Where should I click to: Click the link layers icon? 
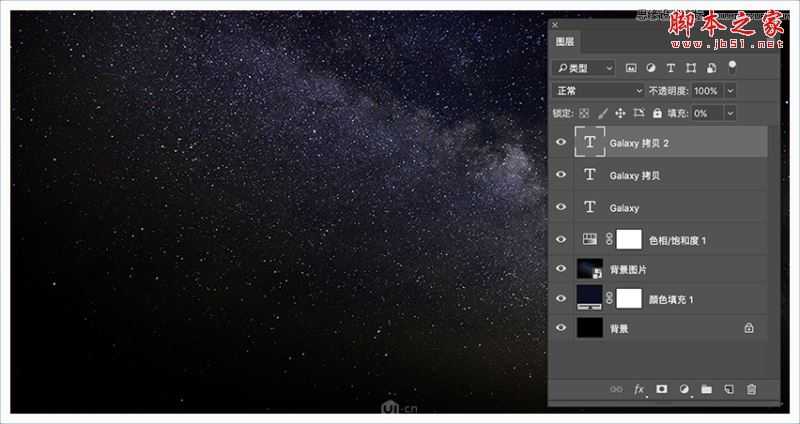(x=616, y=389)
